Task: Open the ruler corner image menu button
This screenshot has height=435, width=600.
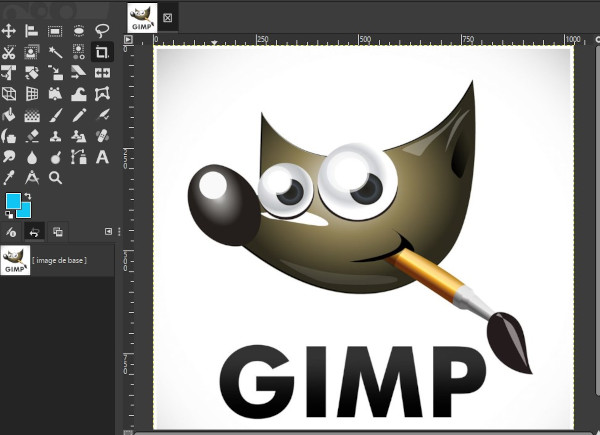Action: [x=128, y=39]
